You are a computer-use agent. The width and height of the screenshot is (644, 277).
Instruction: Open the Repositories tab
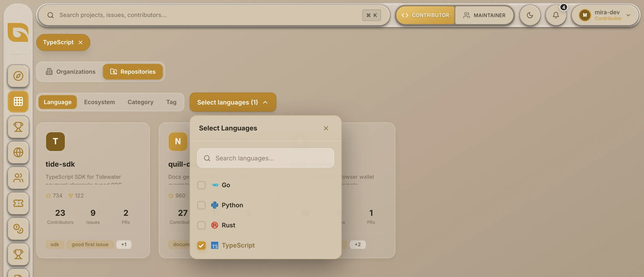coord(133,72)
